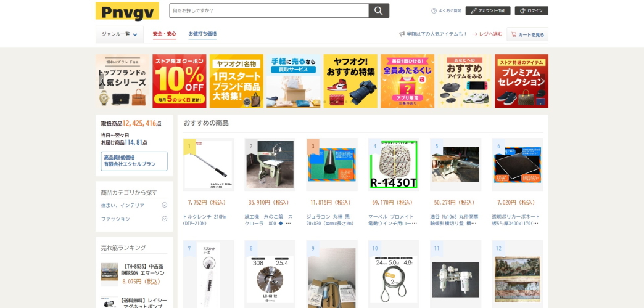
Task: Open the ジャンル一覧 dropdown
Action: point(120,34)
